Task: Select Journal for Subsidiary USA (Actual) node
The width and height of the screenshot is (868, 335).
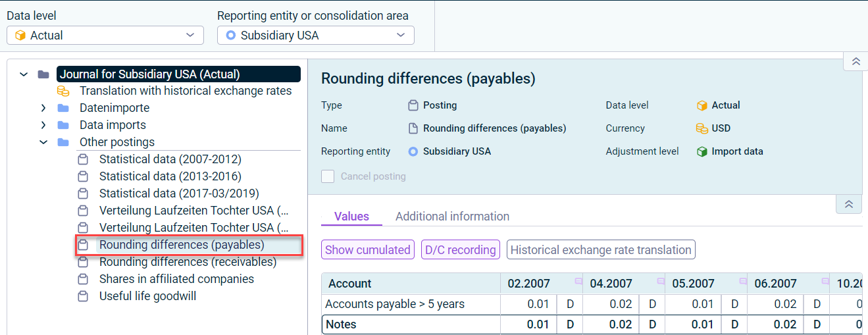Action: pyautogui.click(x=178, y=74)
